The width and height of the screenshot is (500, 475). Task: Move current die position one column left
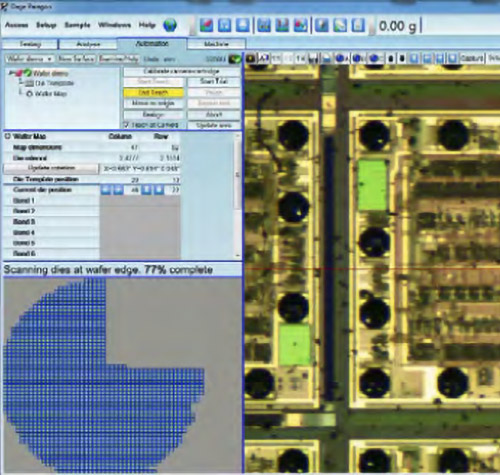click(x=106, y=190)
